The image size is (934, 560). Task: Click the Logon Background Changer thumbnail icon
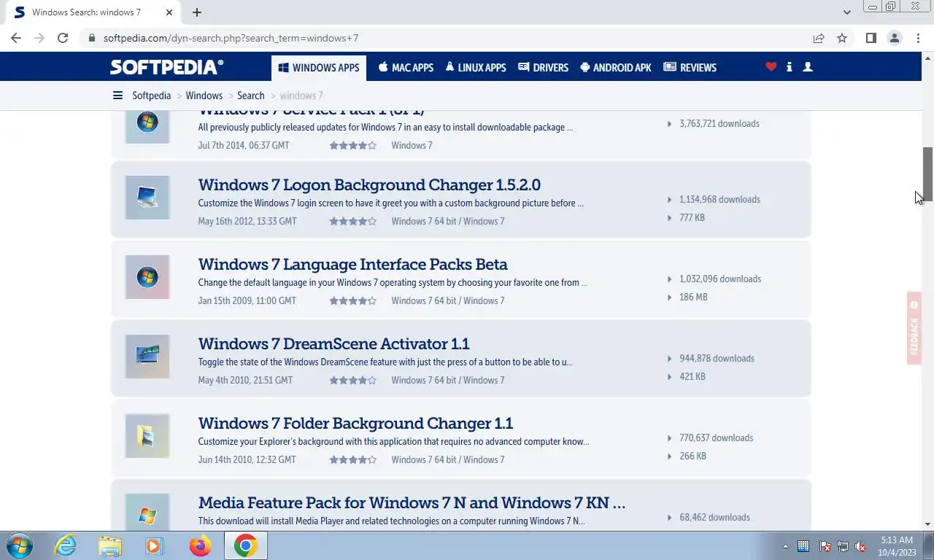pyautogui.click(x=147, y=198)
